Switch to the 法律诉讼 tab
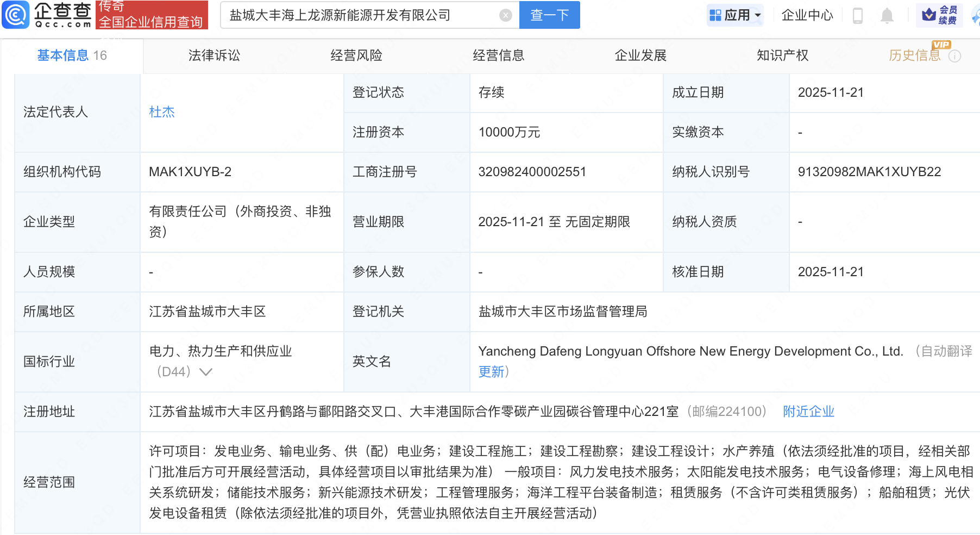 pos(214,55)
